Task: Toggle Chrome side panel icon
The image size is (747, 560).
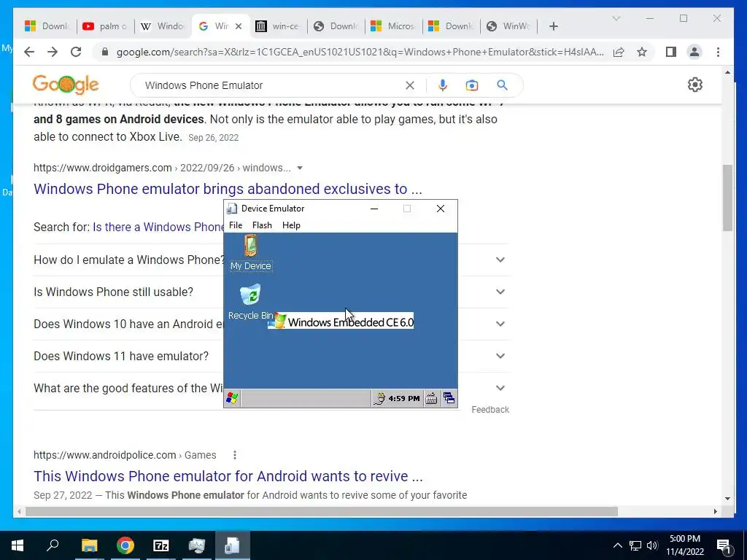Action: [671, 52]
